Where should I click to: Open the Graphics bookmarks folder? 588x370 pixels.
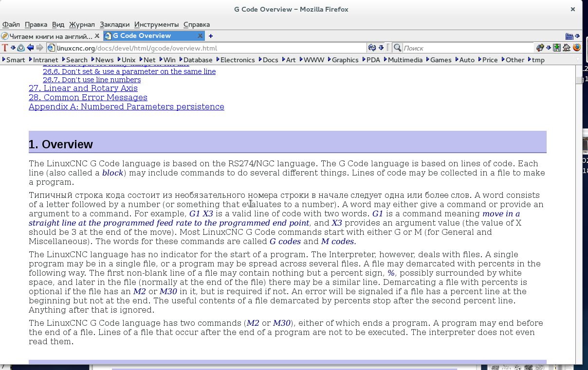(343, 60)
